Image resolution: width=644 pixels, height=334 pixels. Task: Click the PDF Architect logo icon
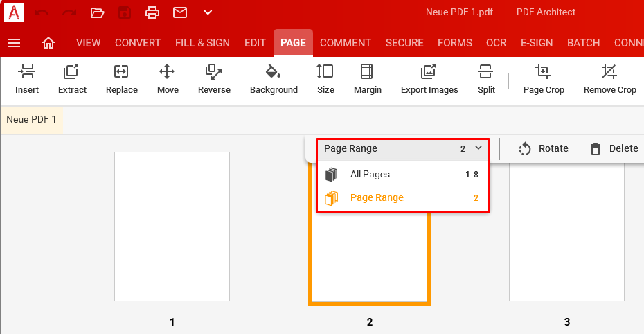click(14, 12)
